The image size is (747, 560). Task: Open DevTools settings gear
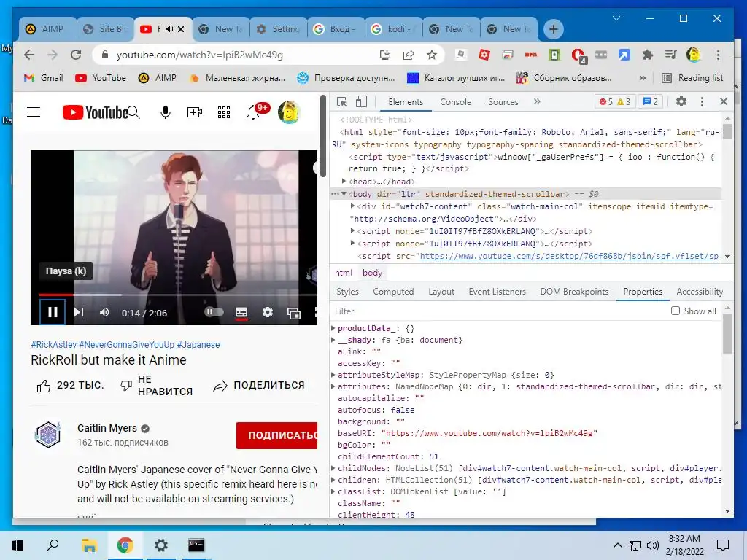(x=681, y=101)
